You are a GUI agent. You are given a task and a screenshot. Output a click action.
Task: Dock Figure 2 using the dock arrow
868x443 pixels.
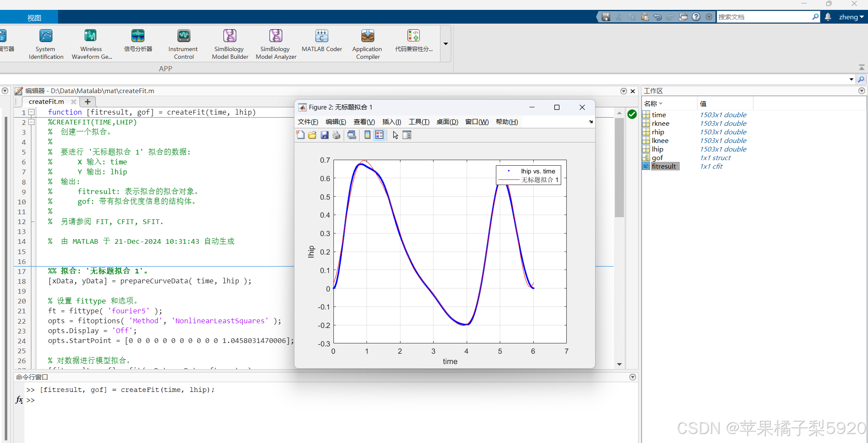[591, 122]
